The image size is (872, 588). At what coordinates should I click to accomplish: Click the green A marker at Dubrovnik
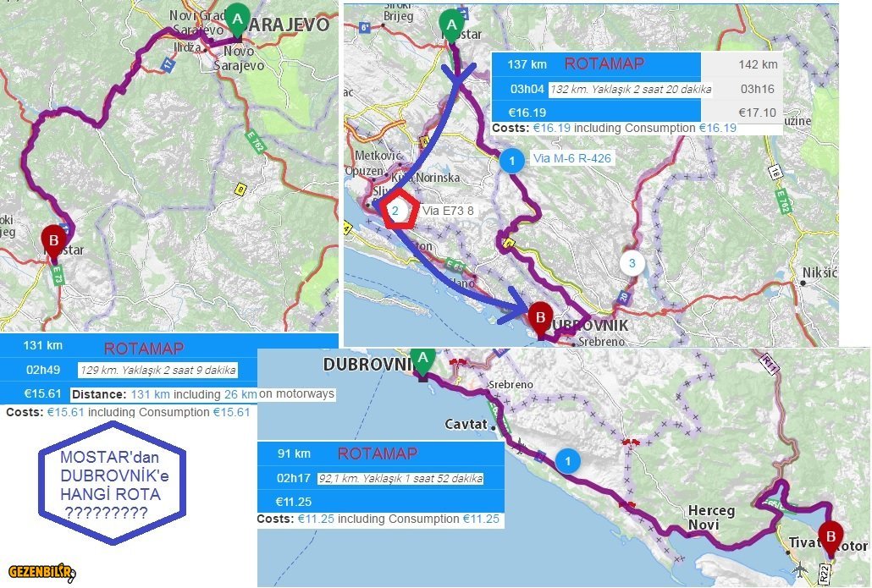tap(422, 362)
